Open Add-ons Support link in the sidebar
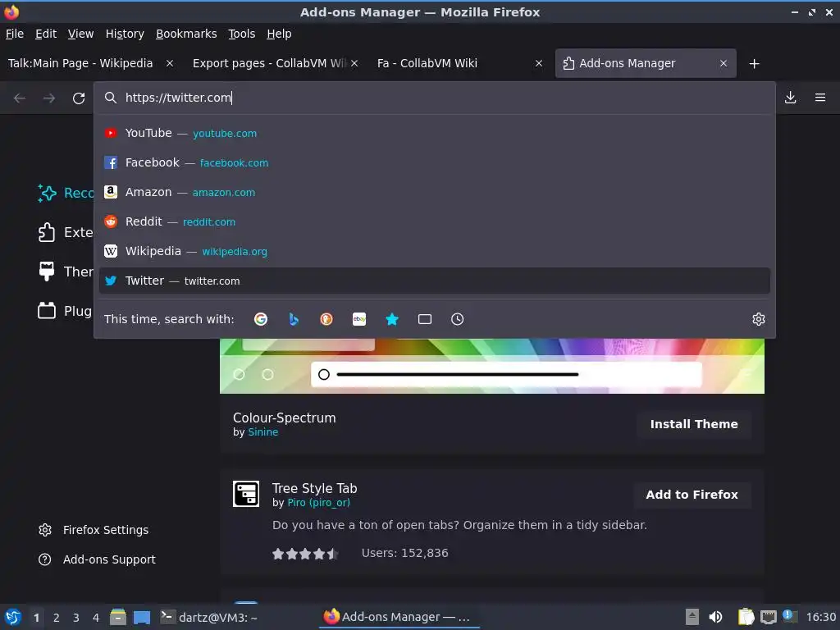This screenshot has width=840, height=630. point(109,559)
